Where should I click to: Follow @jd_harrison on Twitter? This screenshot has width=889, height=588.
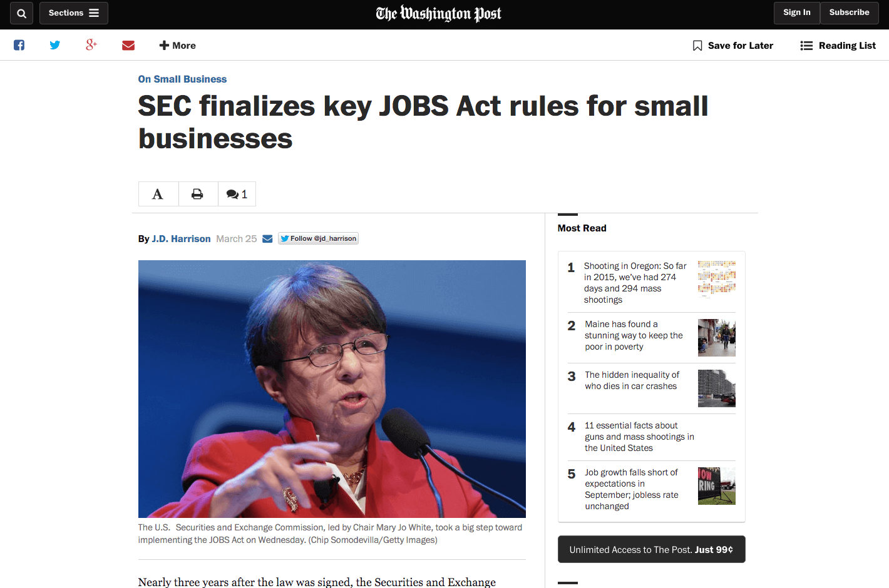(x=318, y=238)
